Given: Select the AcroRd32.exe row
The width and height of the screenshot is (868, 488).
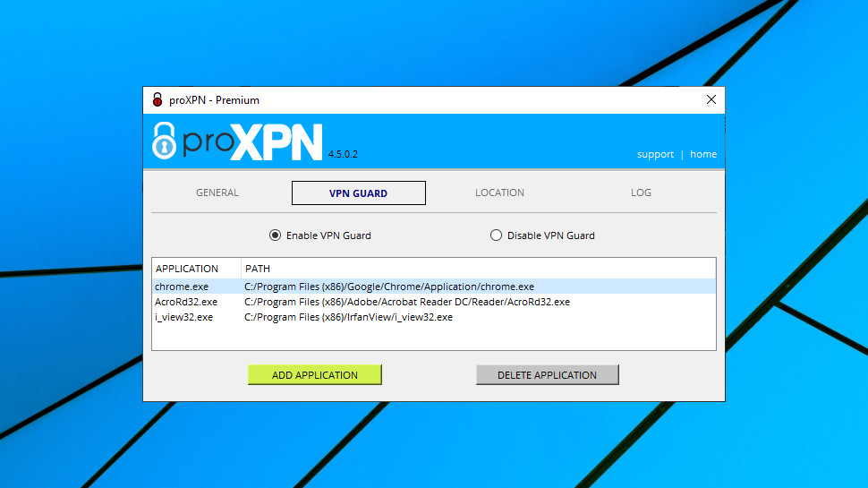Looking at the screenshot, I should coord(434,302).
